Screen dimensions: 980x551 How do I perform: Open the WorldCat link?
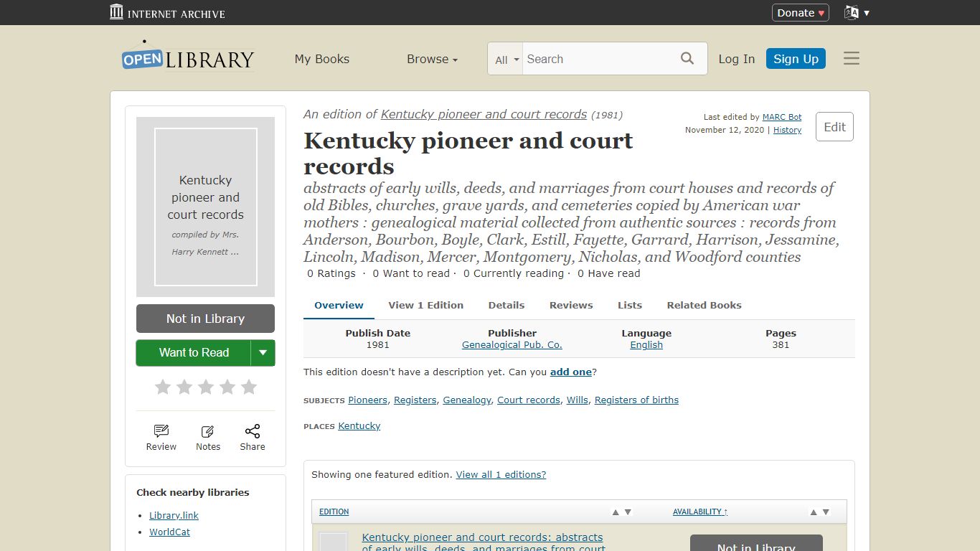(169, 532)
